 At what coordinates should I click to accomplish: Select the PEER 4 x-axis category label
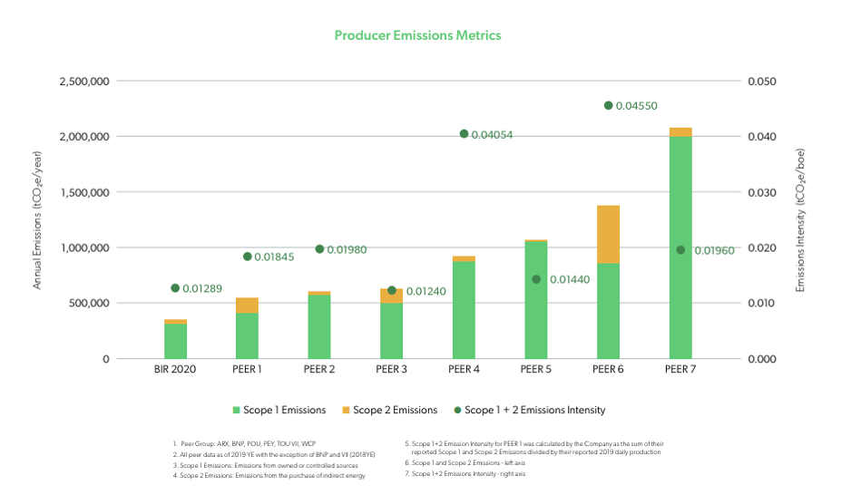tap(464, 369)
